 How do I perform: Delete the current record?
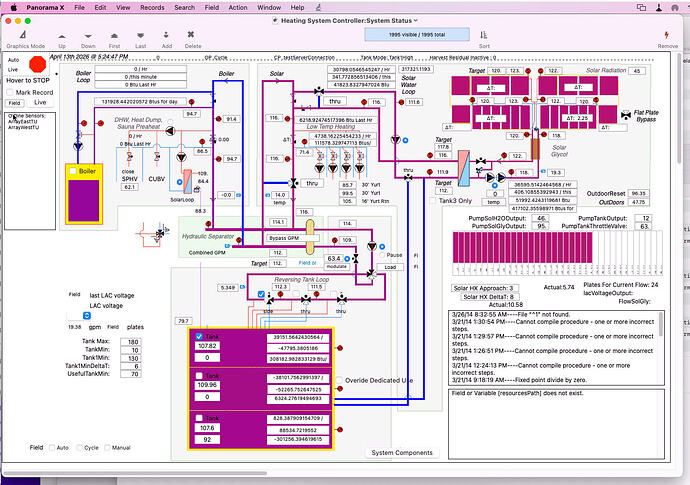pos(192,40)
